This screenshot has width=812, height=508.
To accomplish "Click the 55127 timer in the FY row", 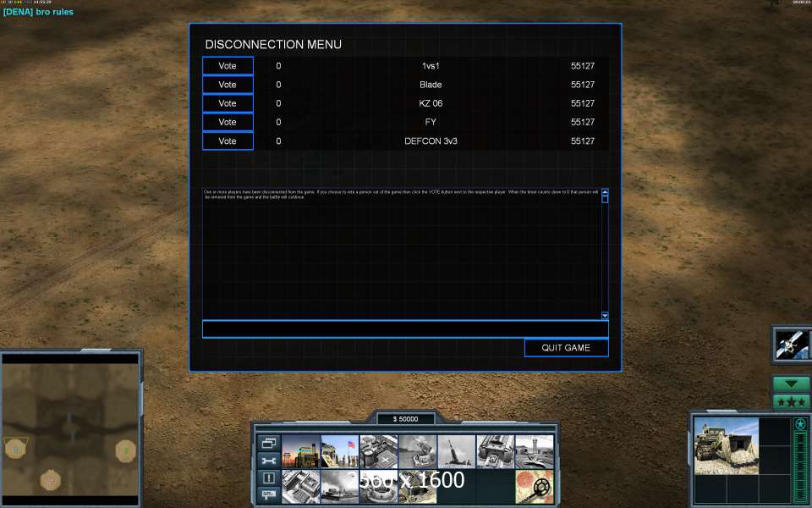I will coord(583,122).
